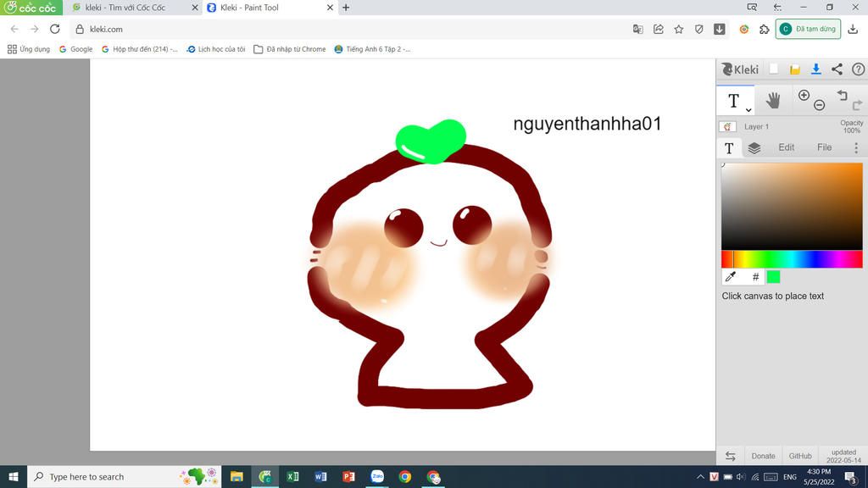Screen dimensions: 868x488
Task: Open the Layers tab
Action: (754, 147)
